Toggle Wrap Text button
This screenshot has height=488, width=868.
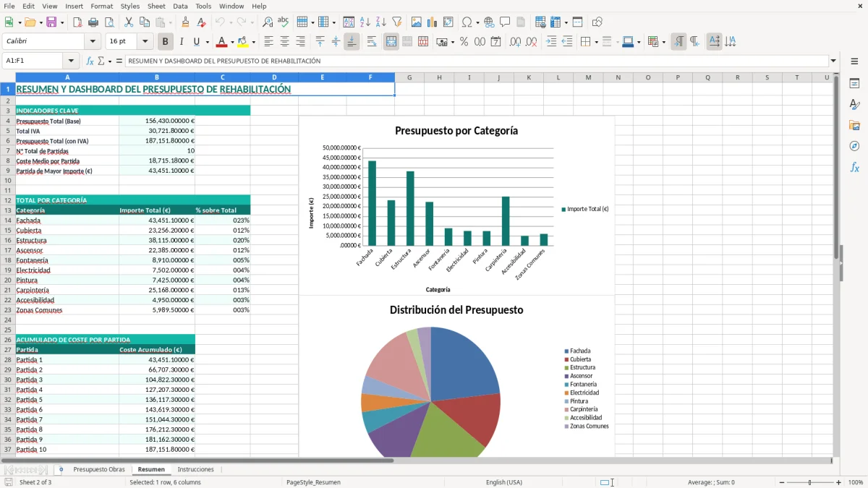point(372,42)
